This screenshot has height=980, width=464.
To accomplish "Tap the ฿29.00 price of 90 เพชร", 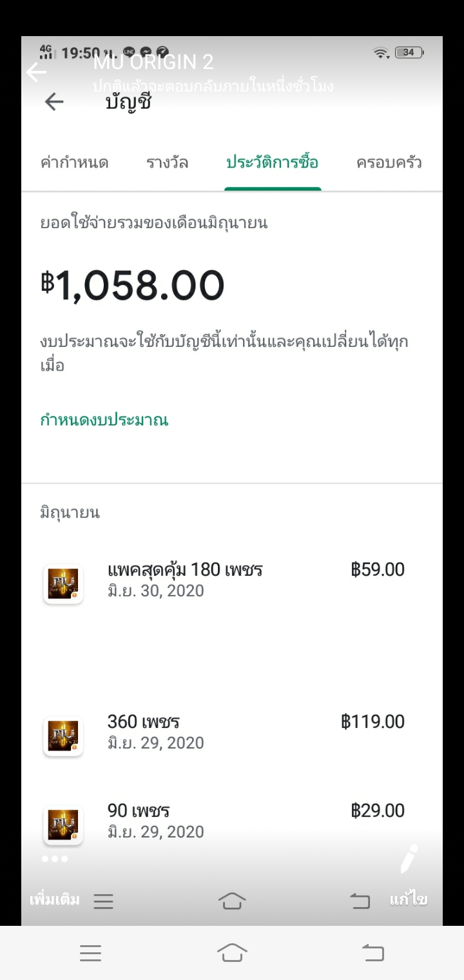I will point(378,810).
